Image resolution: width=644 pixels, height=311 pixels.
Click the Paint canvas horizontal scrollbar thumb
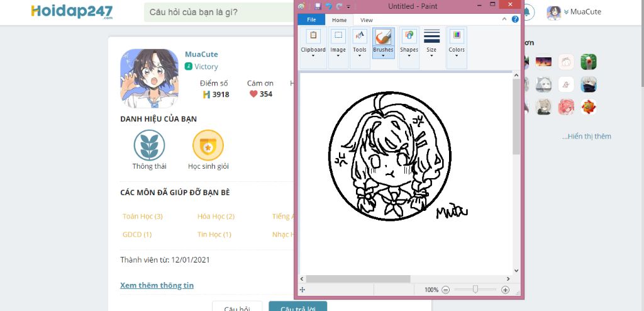(x=358, y=279)
